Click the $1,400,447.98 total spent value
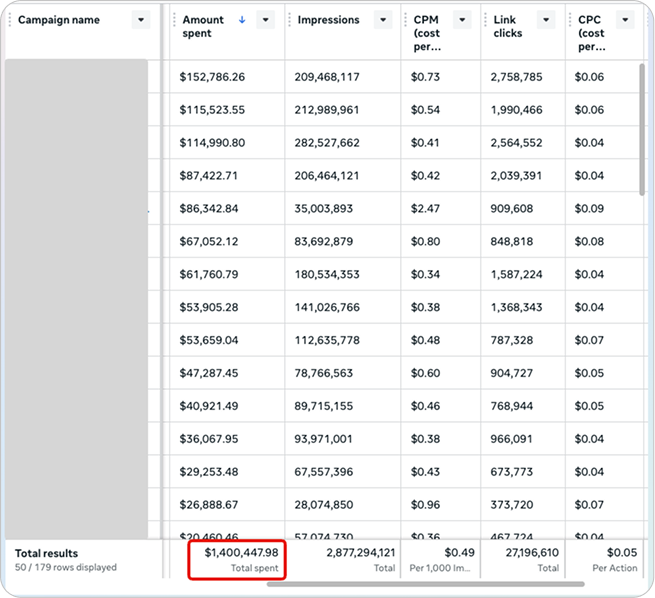The image size is (655, 598). (x=241, y=552)
